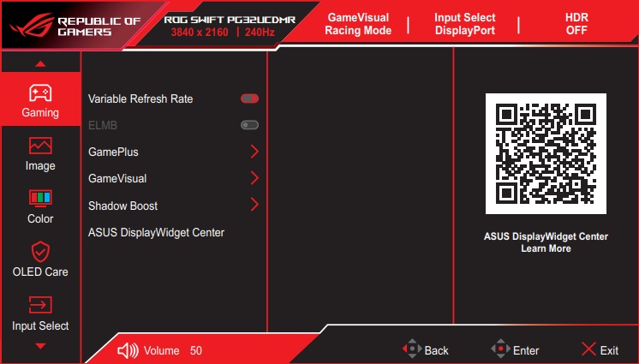Select the Variable Refresh Rate label

140,98
